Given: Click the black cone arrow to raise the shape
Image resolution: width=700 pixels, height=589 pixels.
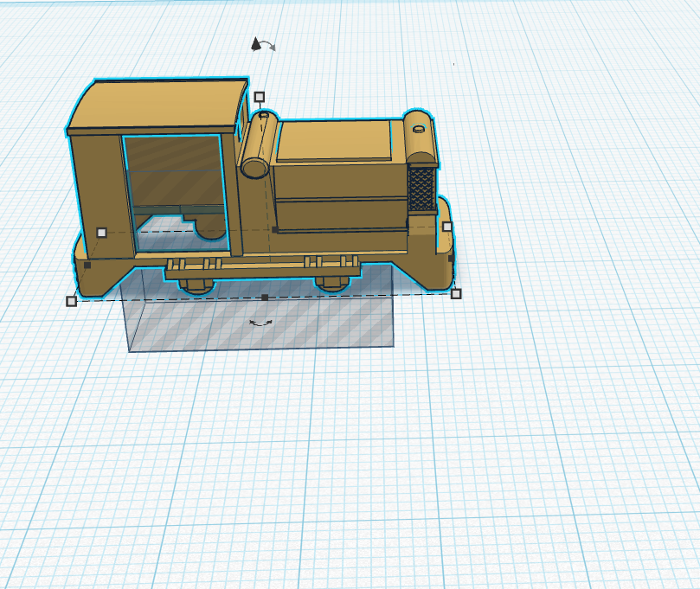Looking at the screenshot, I should [255, 43].
